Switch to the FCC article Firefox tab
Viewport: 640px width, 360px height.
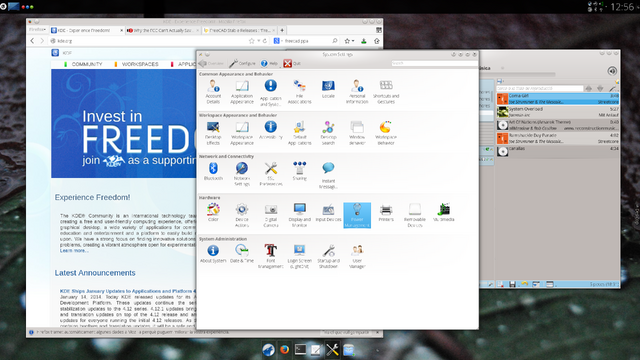coord(162,30)
